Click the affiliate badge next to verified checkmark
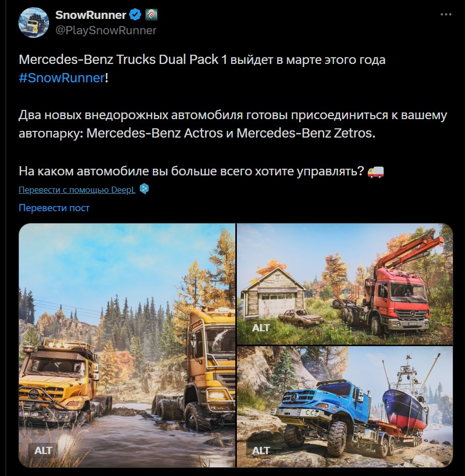This screenshot has height=476, width=465. pyautogui.click(x=151, y=15)
